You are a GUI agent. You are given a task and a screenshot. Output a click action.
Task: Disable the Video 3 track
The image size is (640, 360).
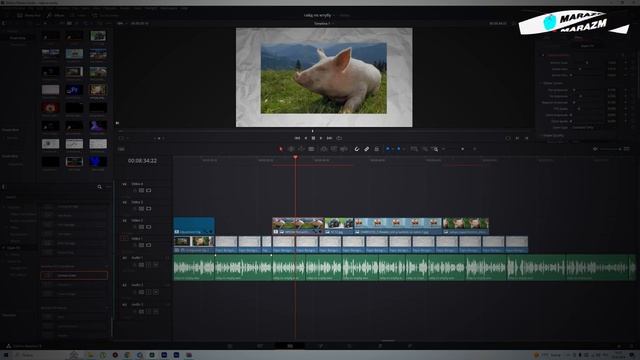[149, 209]
